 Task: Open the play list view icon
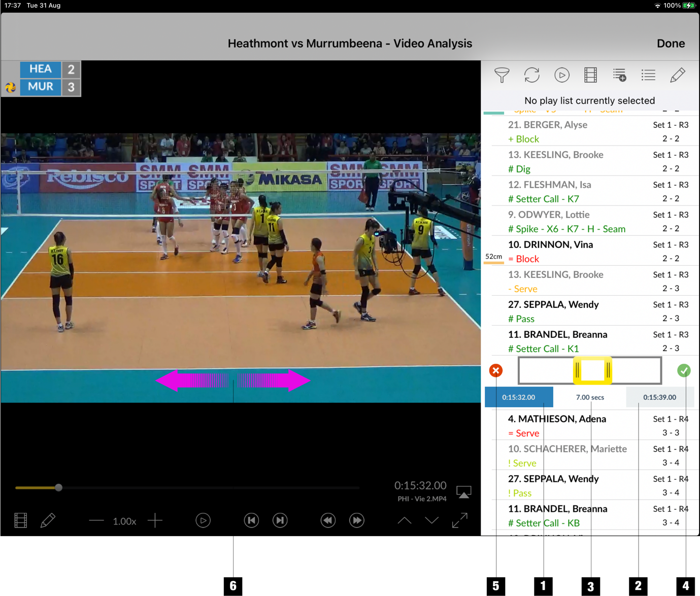[x=648, y=75]
